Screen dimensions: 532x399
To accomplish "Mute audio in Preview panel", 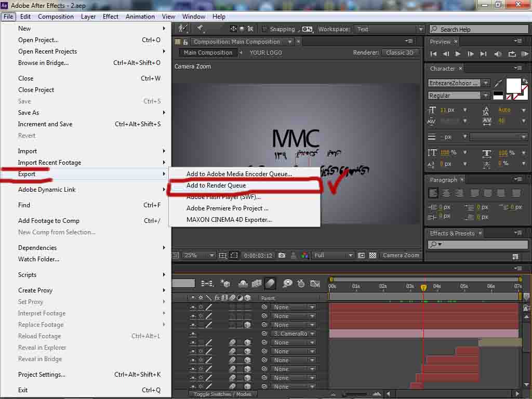I will (498, 54).
